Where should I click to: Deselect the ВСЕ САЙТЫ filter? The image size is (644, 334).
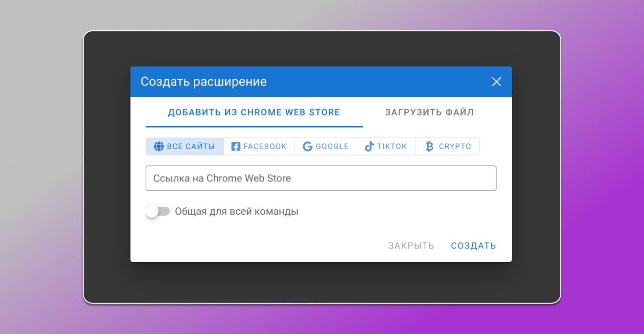pyautogui.click(x=184, y=146)
